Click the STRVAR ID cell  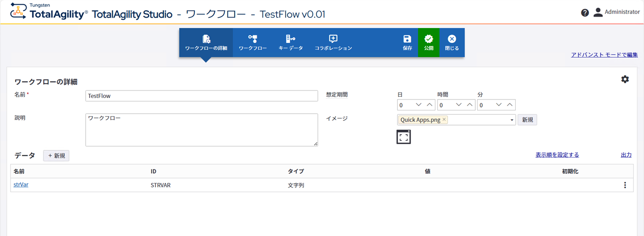(161, 185)
